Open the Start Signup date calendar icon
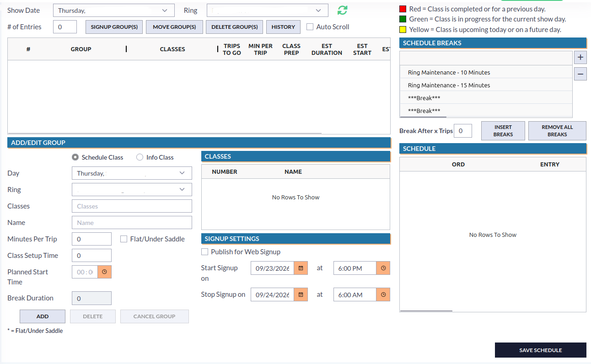The image size is (591, 364). (301, 268)
